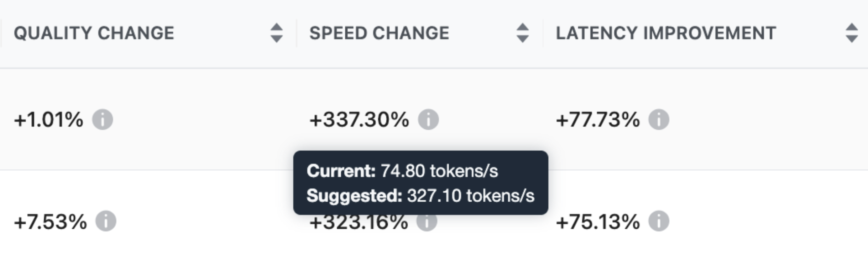Image resolution: width=868 pixels, height=270 pixels.
Task: Toggle the Speed Change sort arrows
Action: pyautogui.click(x=522, y=33)
